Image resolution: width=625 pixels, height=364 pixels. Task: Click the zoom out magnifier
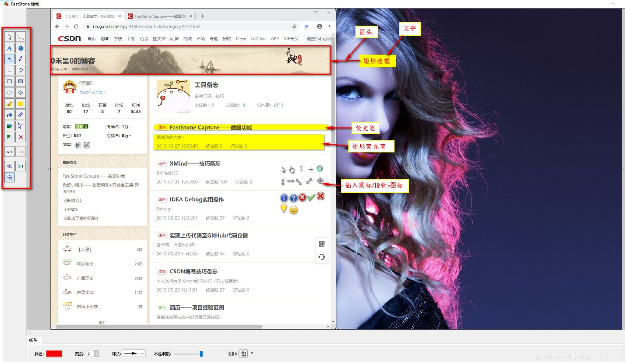(10, 178)
